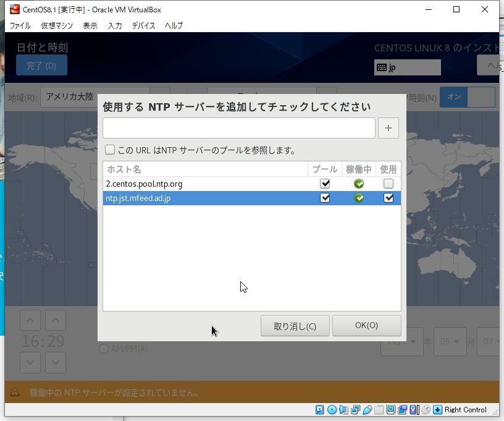Click the NTP server hostname input field
Screen dimensions: 504x421
239,128
